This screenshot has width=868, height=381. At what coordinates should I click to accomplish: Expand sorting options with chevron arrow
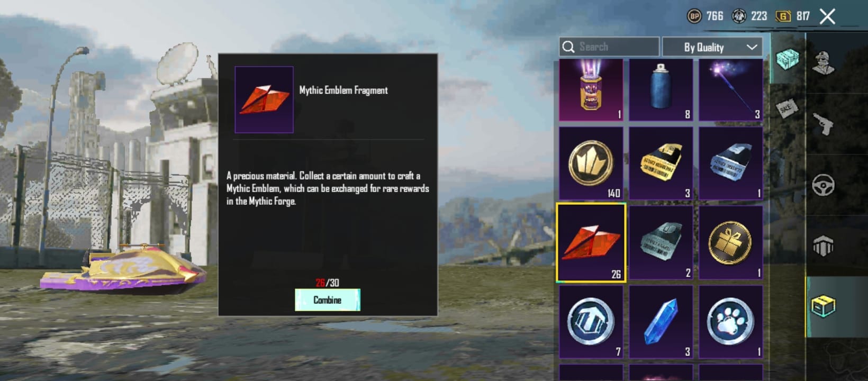coord(752,47)
